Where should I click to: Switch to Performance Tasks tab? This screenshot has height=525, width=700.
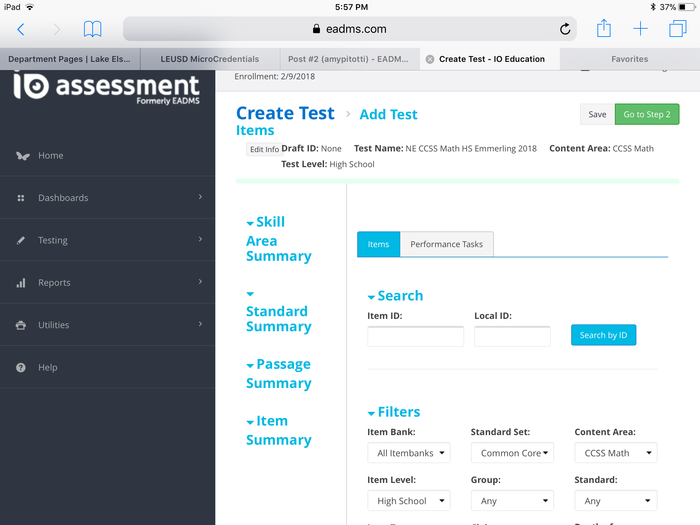tap(446, 244)
